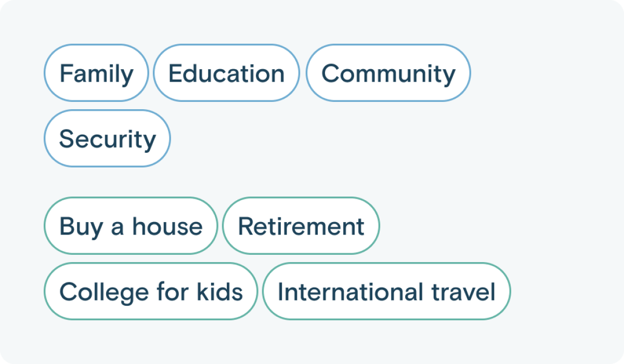Screen dimensions: 624x364
Task: Click the Security pill in second row
Action: point(107,139)
